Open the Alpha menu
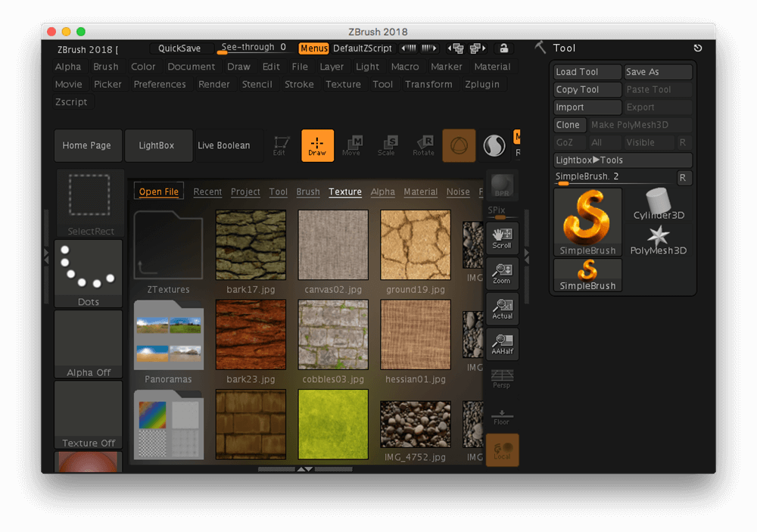This screenshot has width=757, height=532. [x=68, y=67]
